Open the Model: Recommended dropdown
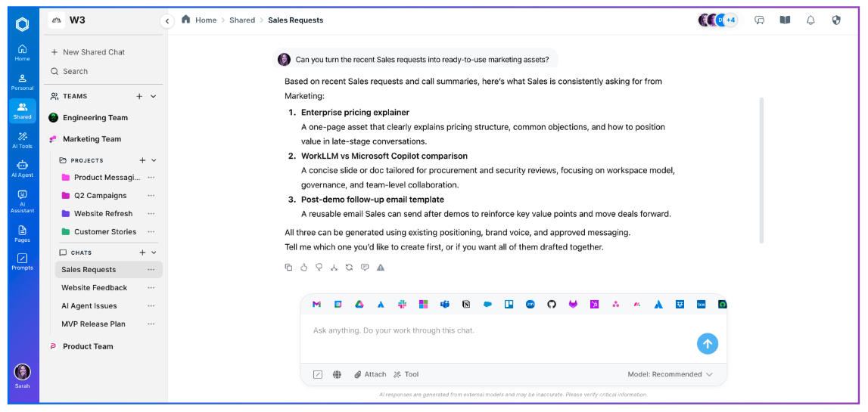 pos(670,374)
